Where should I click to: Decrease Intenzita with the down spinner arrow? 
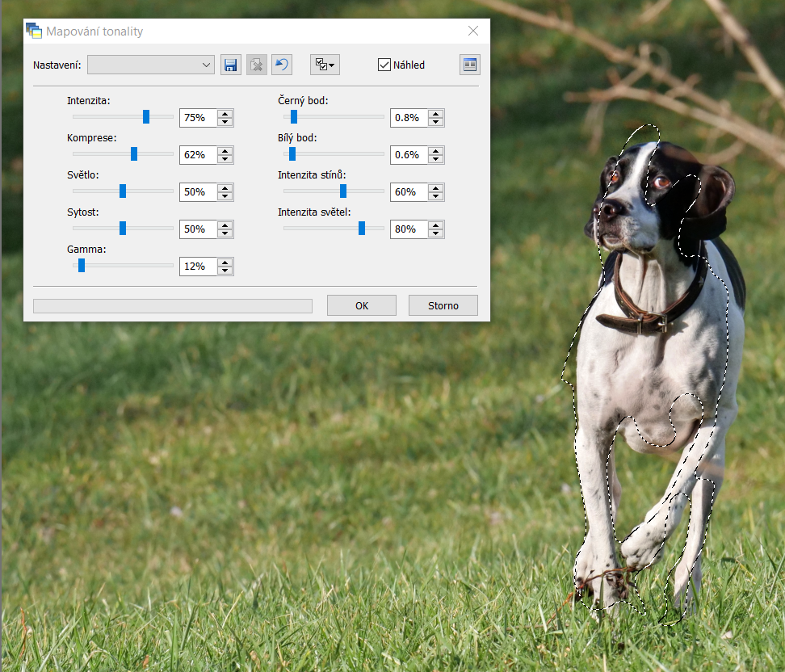point(225,122)
